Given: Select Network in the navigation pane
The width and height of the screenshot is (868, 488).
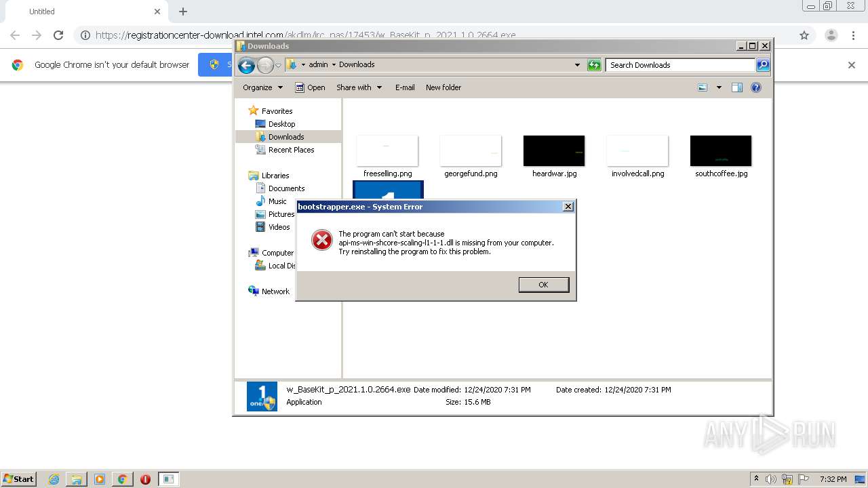Looking at the screenshot, I should [269, 291].
